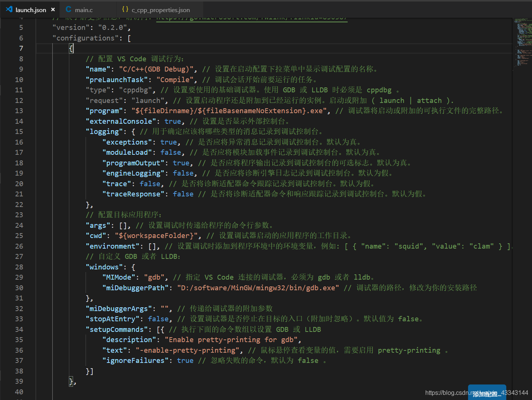This screenshot has height=400, width=532.
Task: Click the "ignoreFailures" key
Action: 135,361
